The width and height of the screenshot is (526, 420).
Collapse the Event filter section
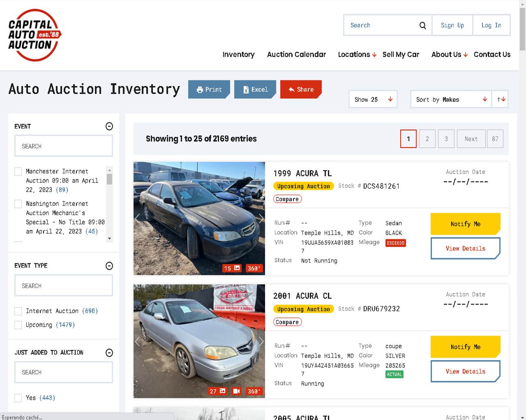pyautogui.click(x=109, y=127)
